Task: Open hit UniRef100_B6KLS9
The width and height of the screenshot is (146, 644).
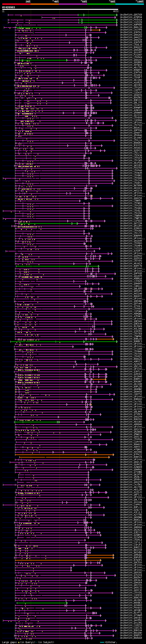Action: coord(131,27)
